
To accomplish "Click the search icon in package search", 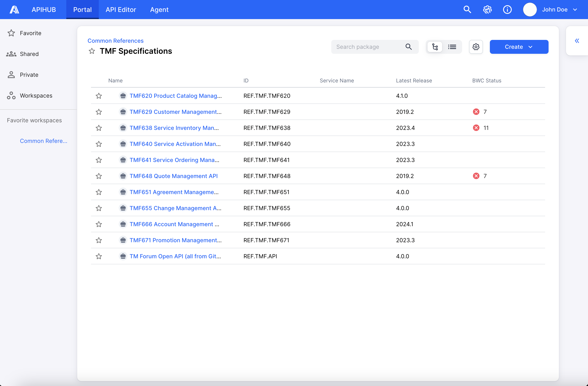I will (x=409, y=47).
